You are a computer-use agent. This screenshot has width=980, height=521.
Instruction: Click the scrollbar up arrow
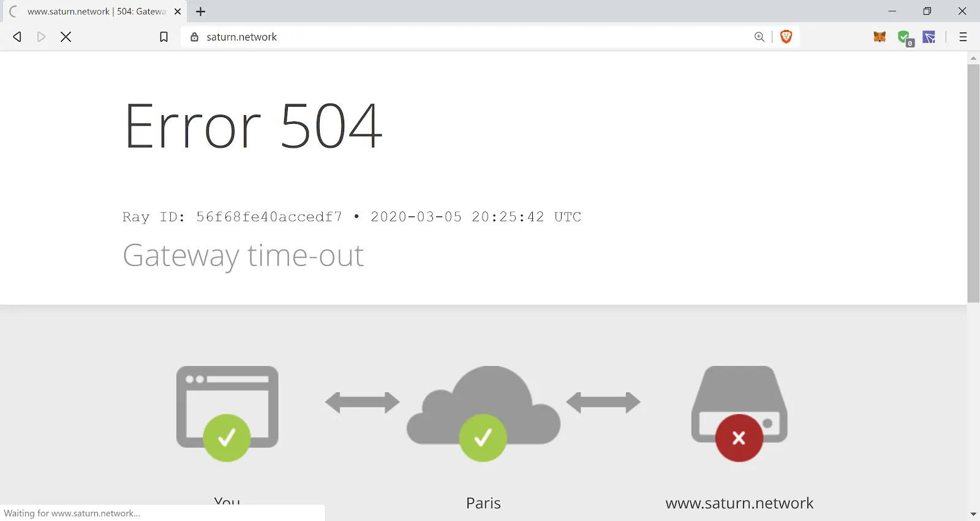973,58
